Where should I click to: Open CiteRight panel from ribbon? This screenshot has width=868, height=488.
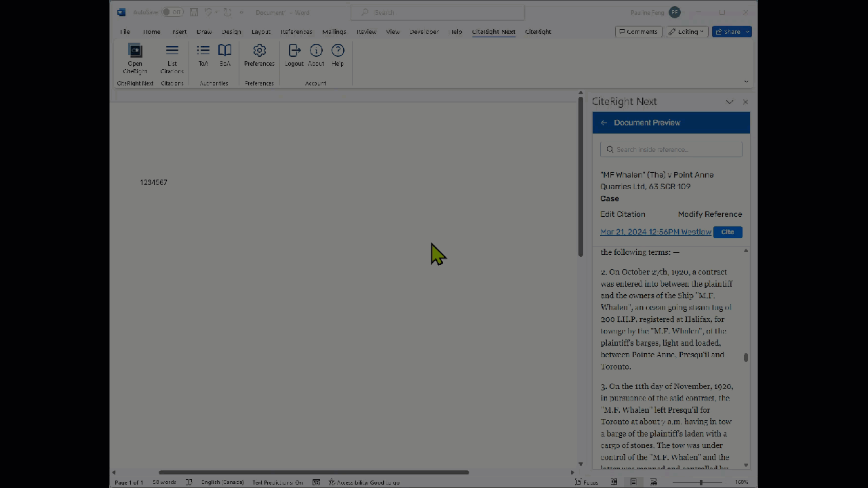tap(135, 59)
